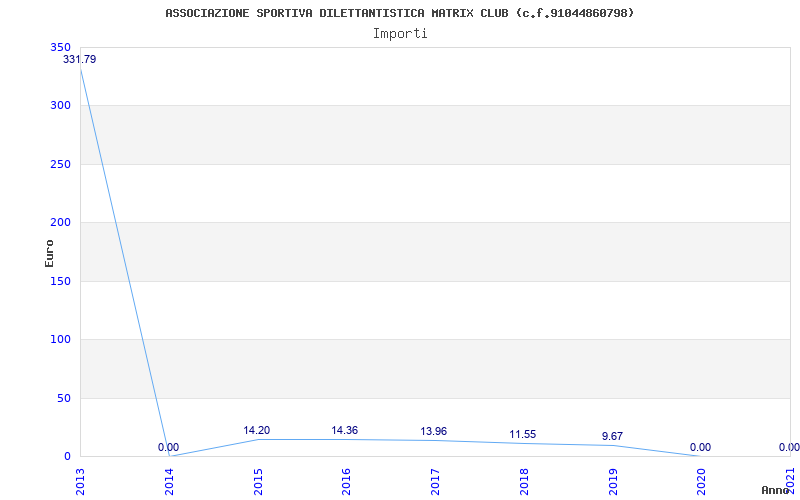The width and height of the screenshot is (800, 500).
Task: Select the 250 y-axis tick label
Action: pos(60,164)
